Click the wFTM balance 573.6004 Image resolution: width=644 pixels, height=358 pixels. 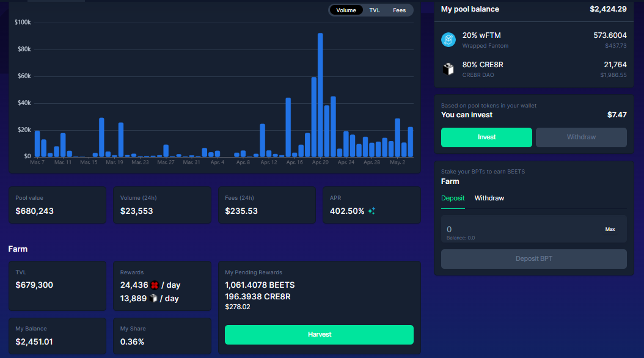tap(610, 35)
